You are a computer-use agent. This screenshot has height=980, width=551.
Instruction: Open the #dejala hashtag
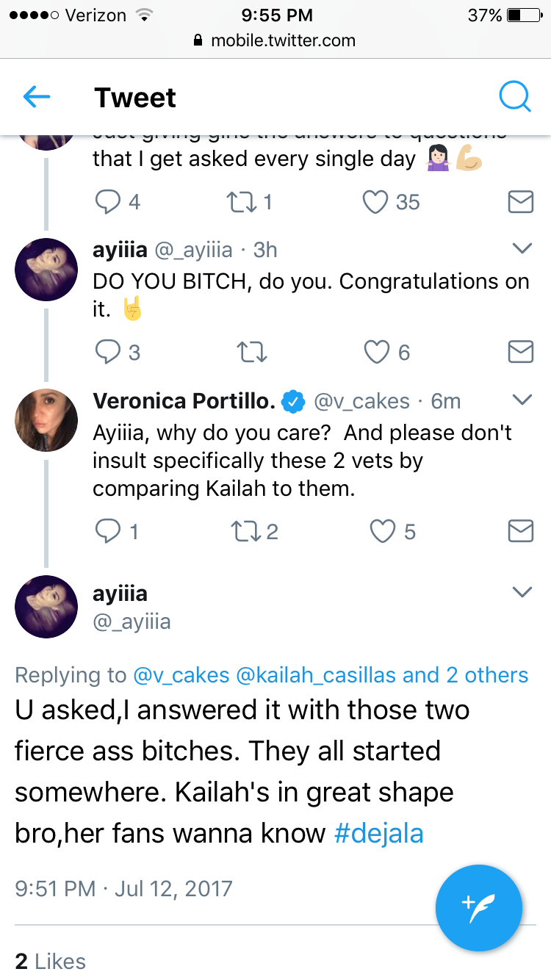click(378, 834)
